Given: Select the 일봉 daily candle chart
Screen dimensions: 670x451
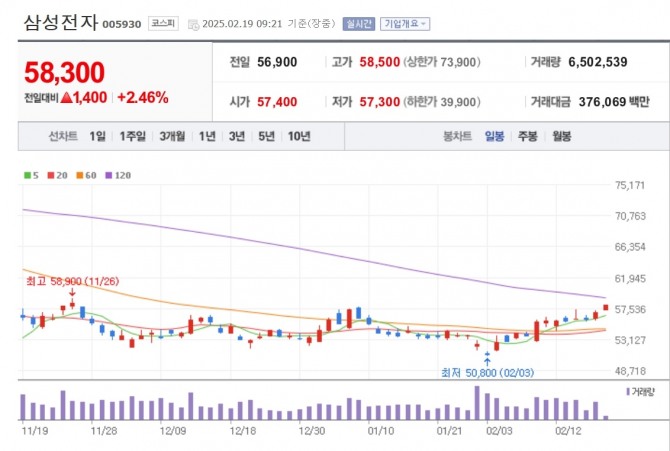Looking at the screenshot, I should (494, 136).
